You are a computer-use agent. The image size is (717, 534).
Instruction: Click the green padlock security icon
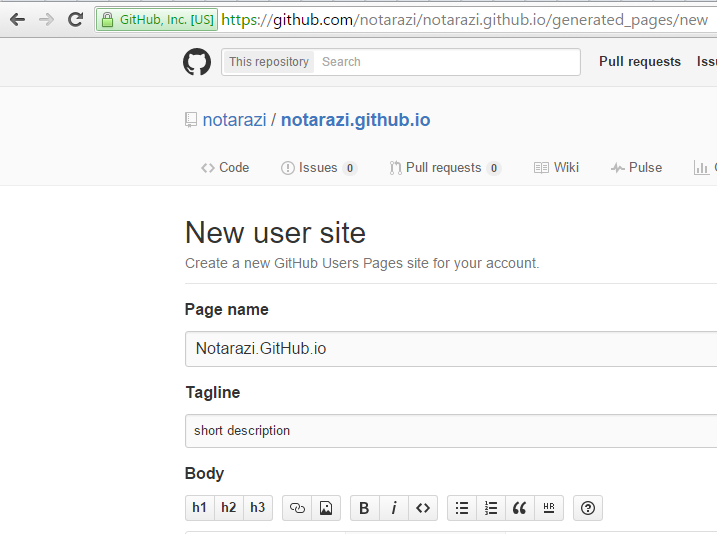107,20
